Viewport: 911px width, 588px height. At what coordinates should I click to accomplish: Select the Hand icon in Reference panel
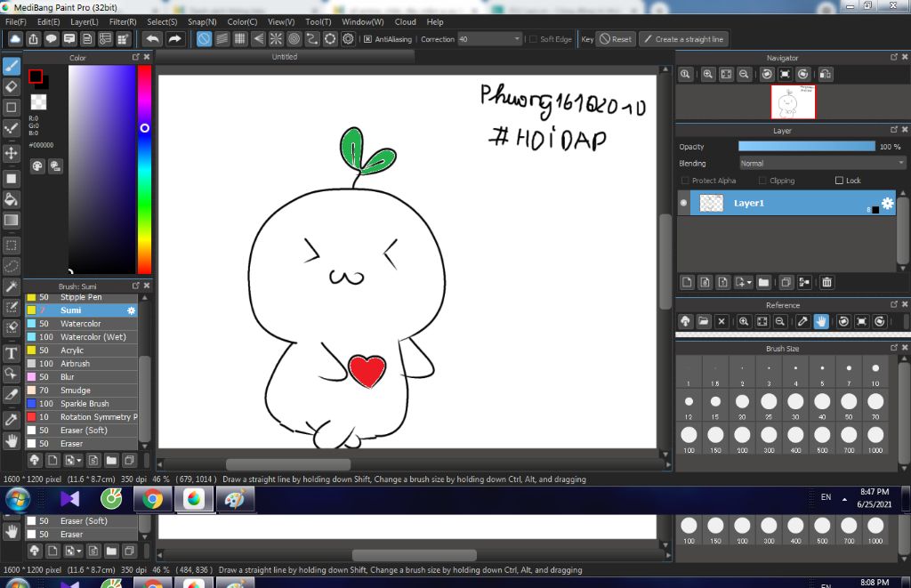click(821, 321)
